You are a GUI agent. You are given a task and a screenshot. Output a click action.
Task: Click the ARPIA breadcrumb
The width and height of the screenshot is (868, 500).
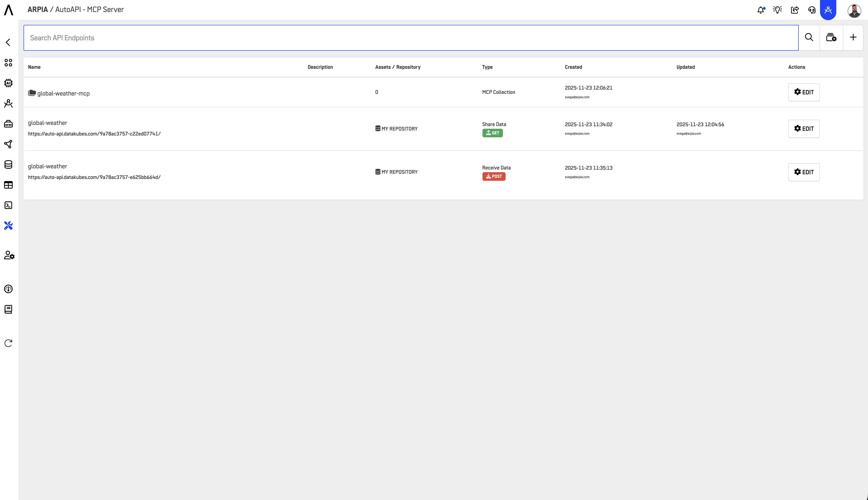(x=38, y=9)
